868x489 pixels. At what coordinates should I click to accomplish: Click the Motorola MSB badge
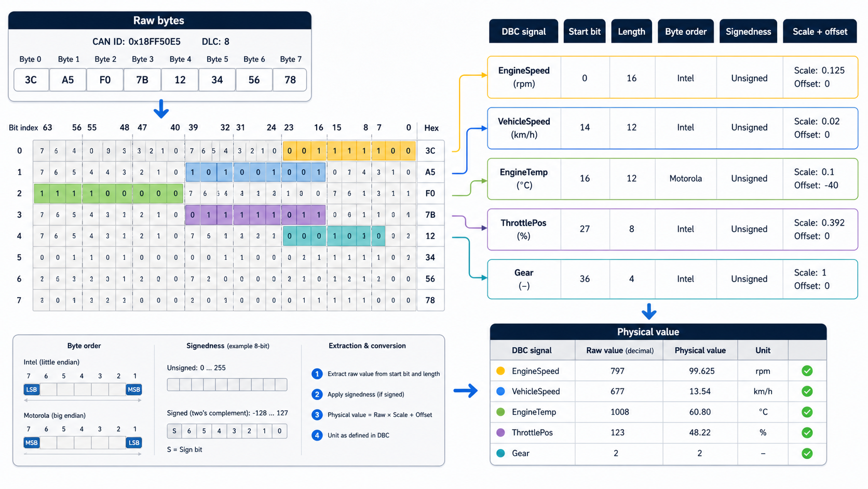pos(32,443)
